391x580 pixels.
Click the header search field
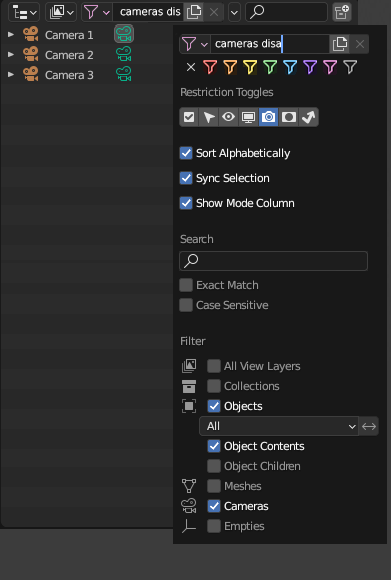tap(286, 12)
